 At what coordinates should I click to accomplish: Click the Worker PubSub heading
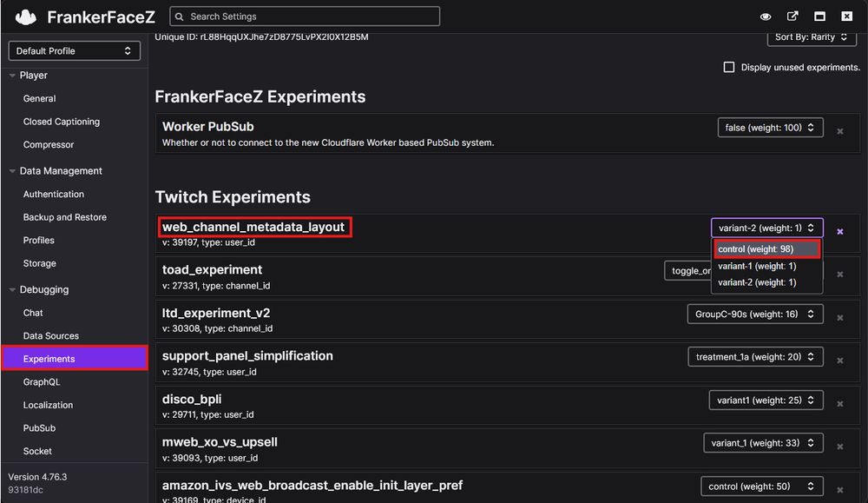coord(207,126)
